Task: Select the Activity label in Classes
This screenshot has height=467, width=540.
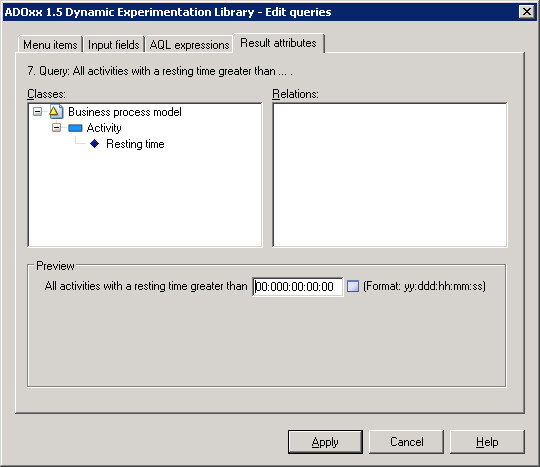Action: coord(104,128)
